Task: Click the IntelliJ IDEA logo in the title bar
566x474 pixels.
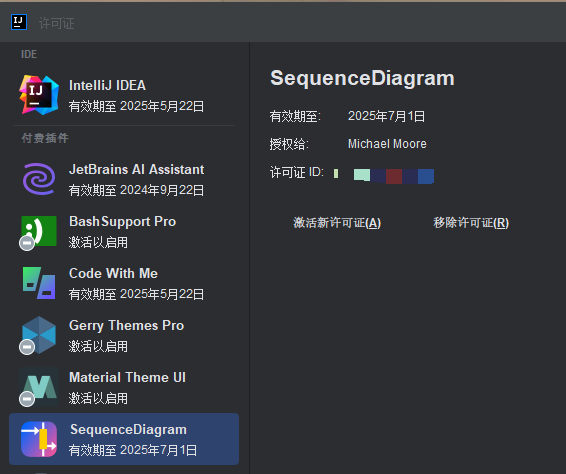Action: point(19,22)
